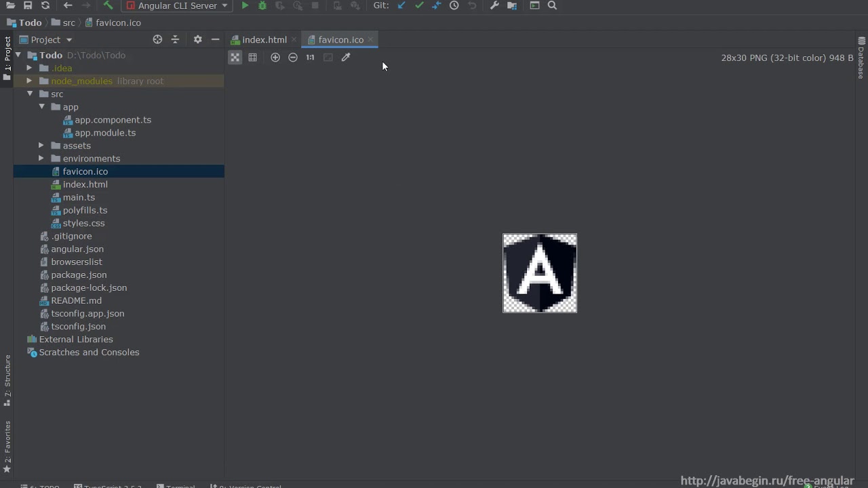Image resolution: width=868 pixels, height=488 pixels.
Task: Open settings via the wrench icon
Action: (x=494, y=5)
